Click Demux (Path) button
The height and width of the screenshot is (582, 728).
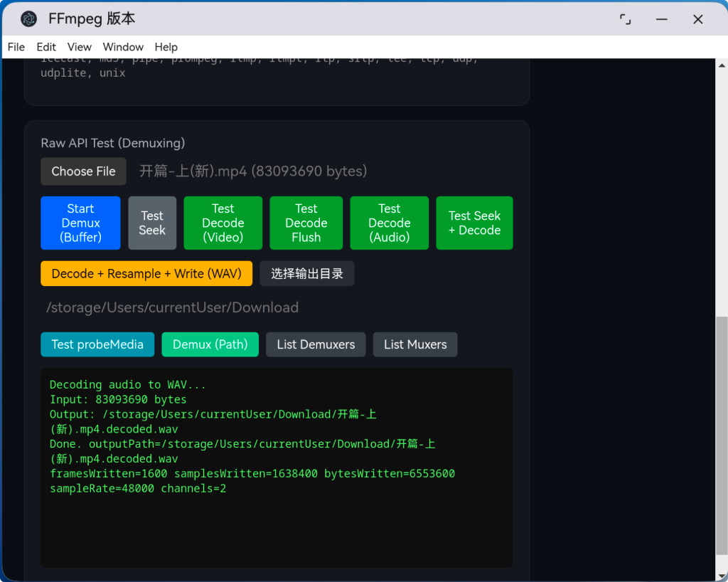(210, 344)
